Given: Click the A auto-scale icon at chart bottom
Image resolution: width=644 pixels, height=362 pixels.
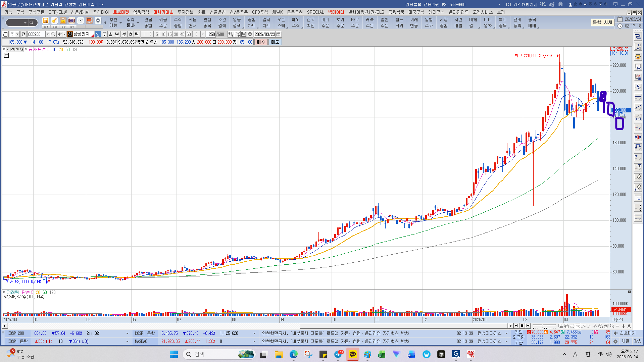Looking at the screenshot, I should pos(629,326).
